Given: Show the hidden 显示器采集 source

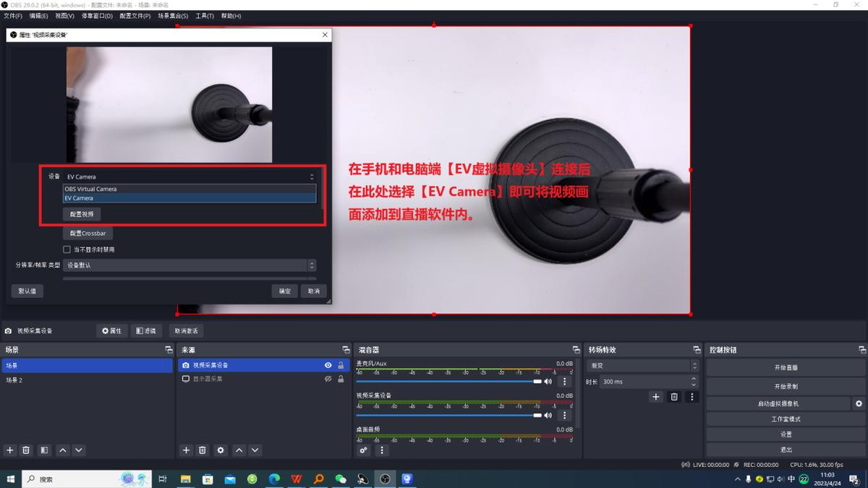Looking at the screenshot, I should pyautogui.click(x=327, y=378).
